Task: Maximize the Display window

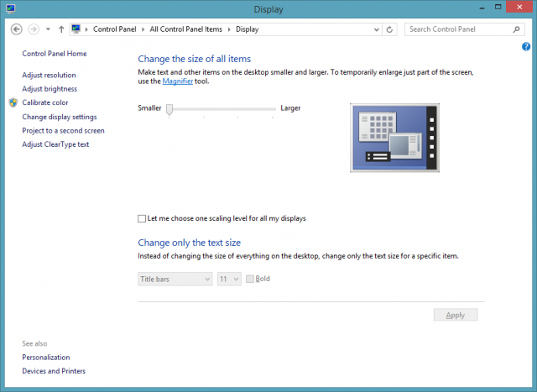Action: point(498,7)
